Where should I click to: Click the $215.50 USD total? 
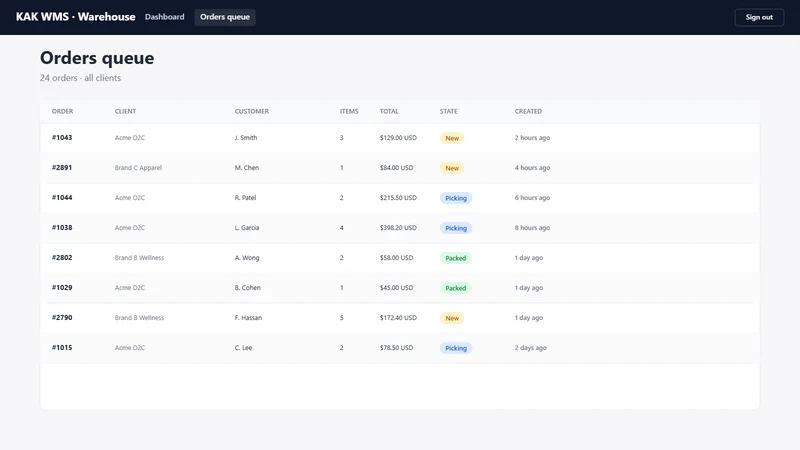pyautogui.click(x=398, y=198)
